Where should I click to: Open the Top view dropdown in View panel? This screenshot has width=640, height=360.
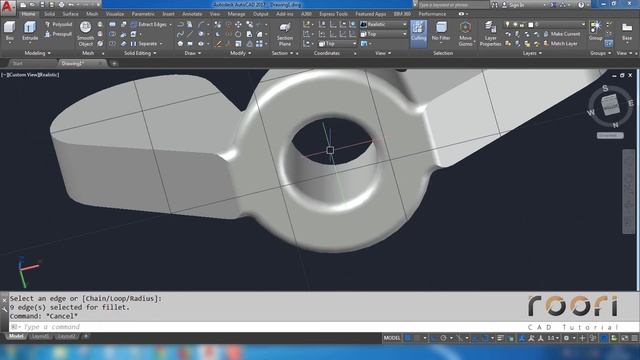coord(384,34)
